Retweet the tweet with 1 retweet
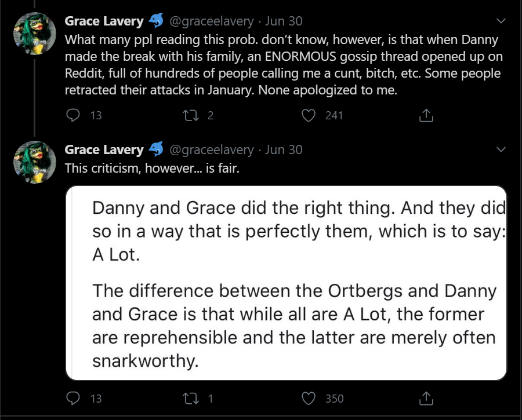 (x=191, y=399)
